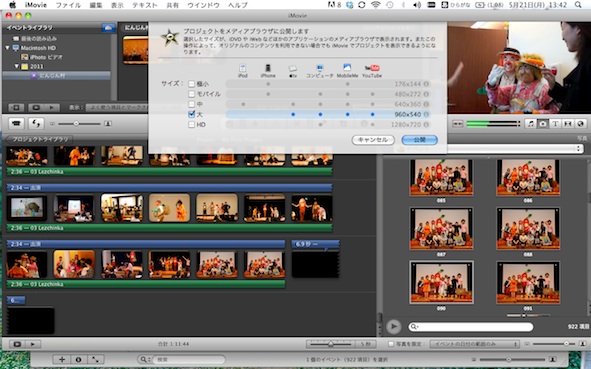Click the Apple TV icon in dialog
Image resolution: width=591 pixels, height=369 pixels.
click(293, 69)
